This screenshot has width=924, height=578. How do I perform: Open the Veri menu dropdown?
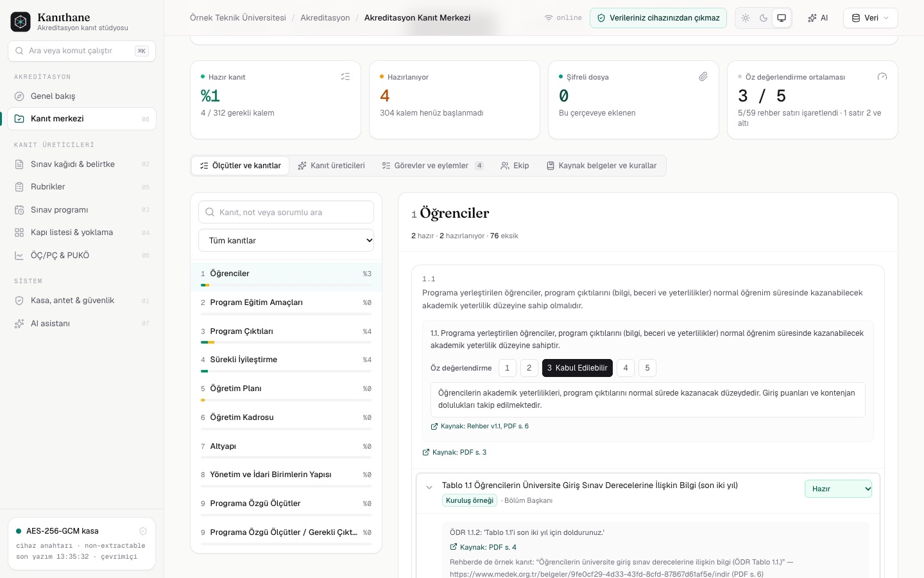(870, 18)
